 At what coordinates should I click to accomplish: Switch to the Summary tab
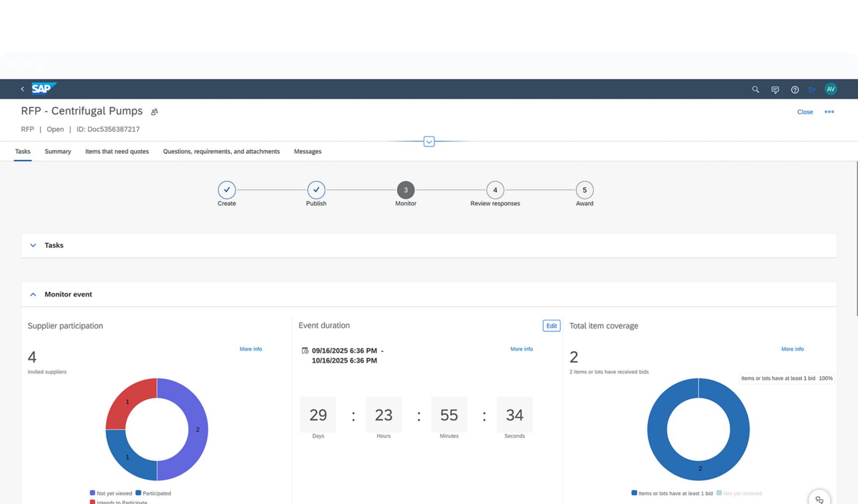[x=58, y=152]
